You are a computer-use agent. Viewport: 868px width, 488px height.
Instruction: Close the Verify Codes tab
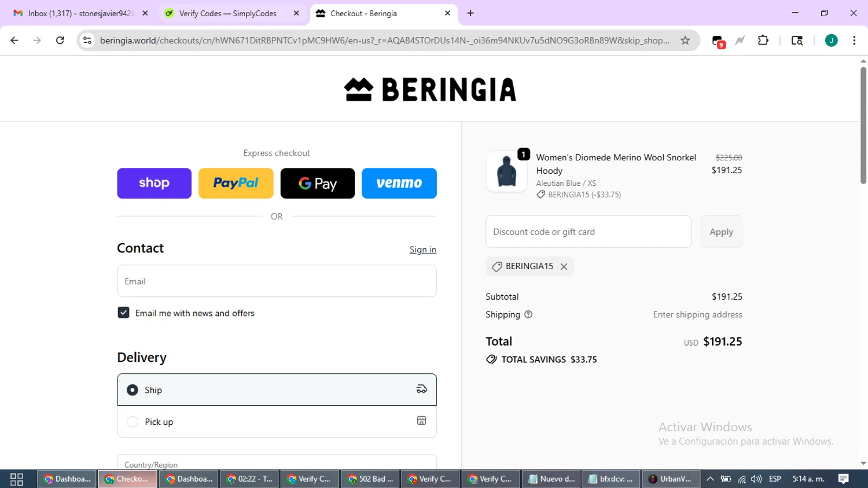point(296,13)
